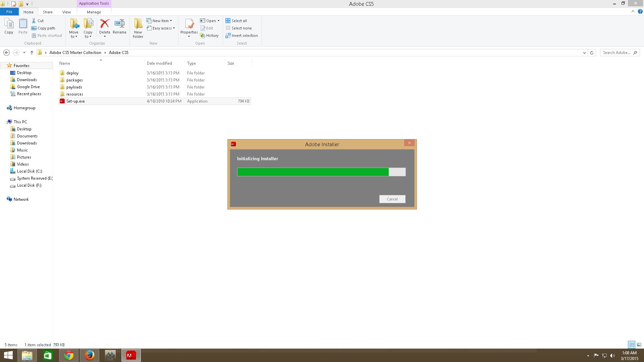Click Network in the navigation pane
644x362 pixels.
pyautogui.click(x=21, y=199)
